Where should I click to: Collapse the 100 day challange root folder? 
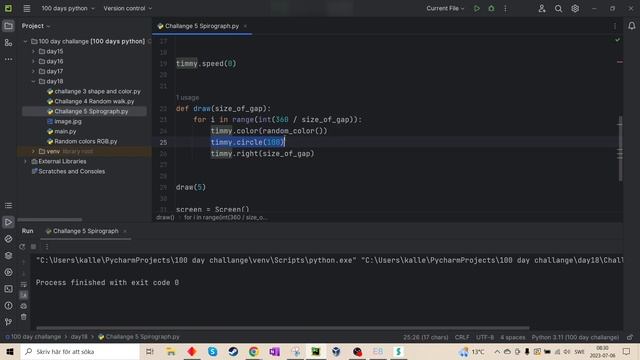coord(25,41)
